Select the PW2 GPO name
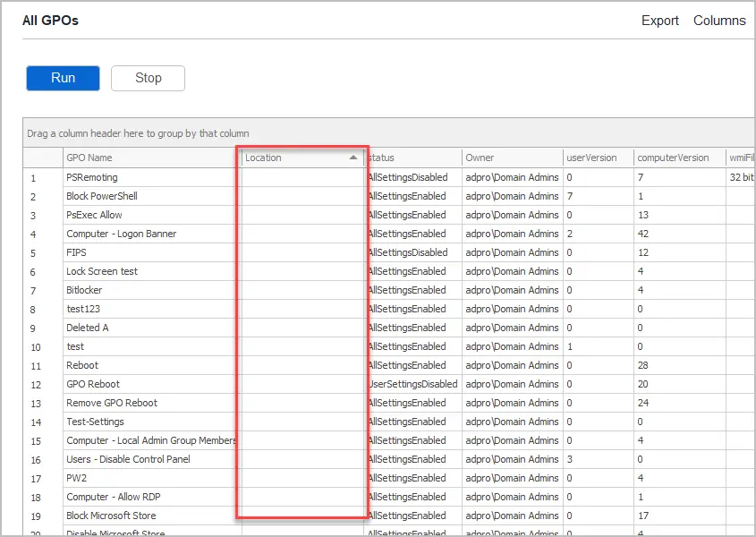Screen dimensions: 756x537 (77, 479)
